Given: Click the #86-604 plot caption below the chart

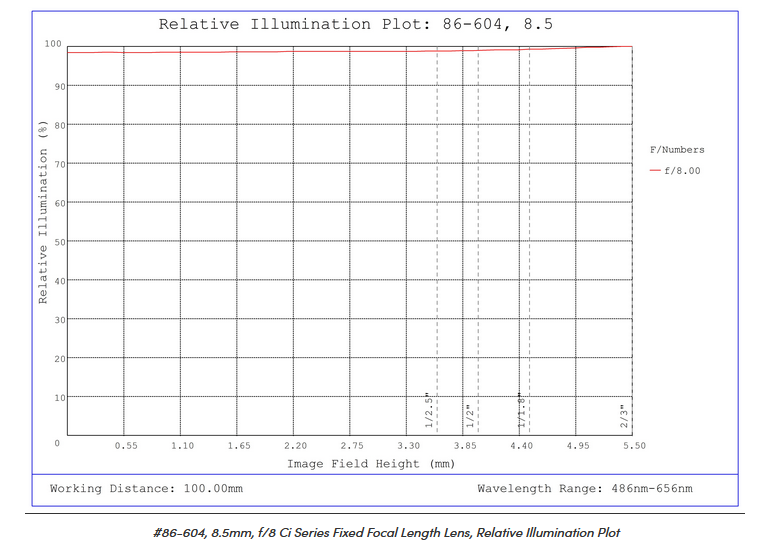Looking at the screenshot, I should click(x=386, y=532).
